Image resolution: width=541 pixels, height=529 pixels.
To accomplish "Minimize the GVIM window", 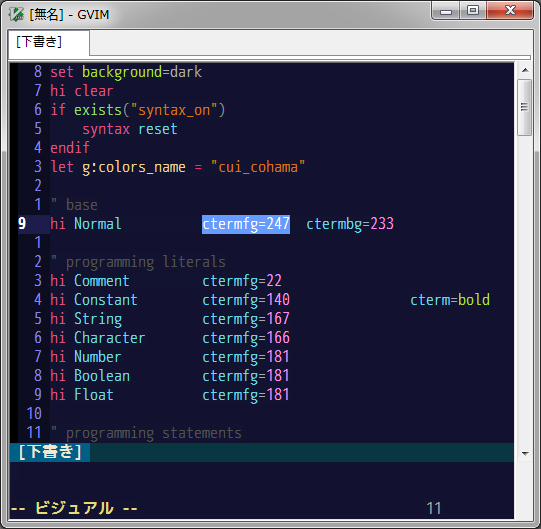I will click(446, 11).
